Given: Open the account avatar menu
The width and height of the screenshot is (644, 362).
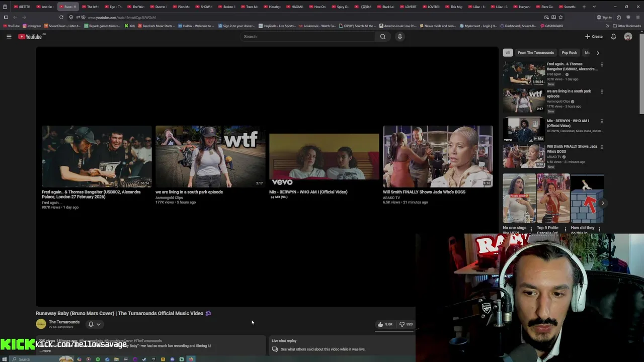Looking at the screenshot, I should point(628,37).
